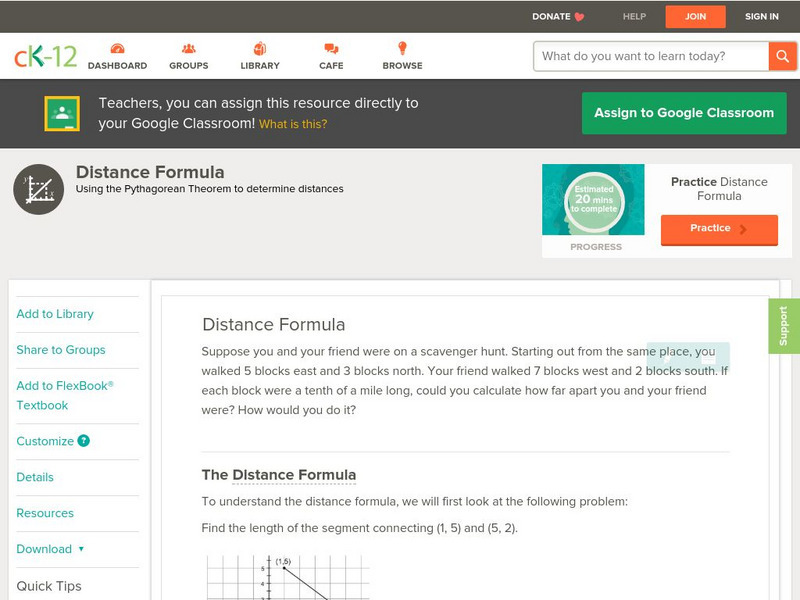Click the Google Classroom icon
The width and height of the screenshot is (800, 600).
point(62,113)
